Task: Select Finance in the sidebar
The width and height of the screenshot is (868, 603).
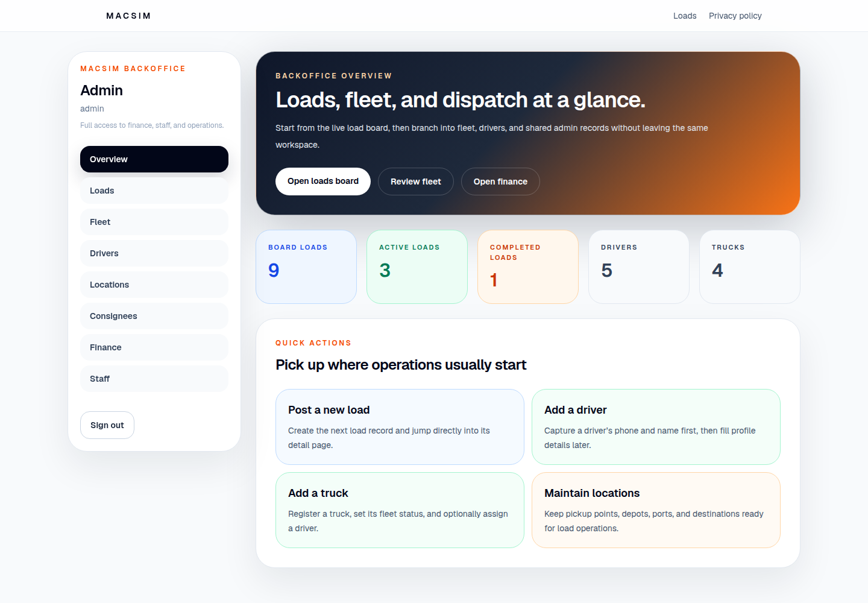Action: [x=154, y=347]
